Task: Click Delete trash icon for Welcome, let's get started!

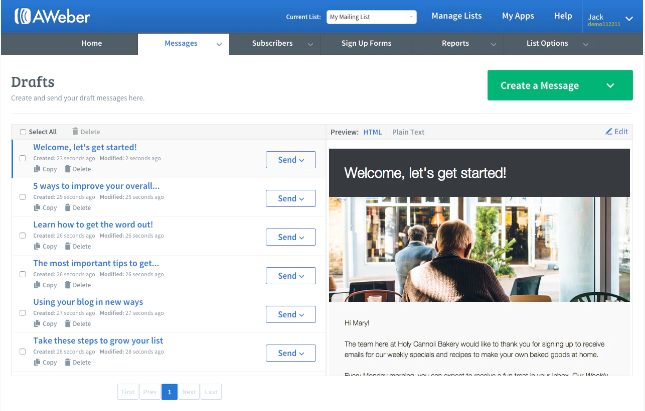Action: (x=68, y=169)
